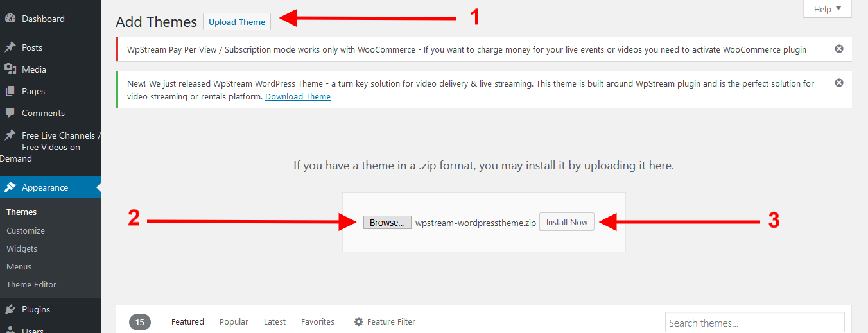Viewport: 868px width, 333px height.
Task: Click Browse... to choose a file
Action: pyautogui.click(x=387, y=223)
